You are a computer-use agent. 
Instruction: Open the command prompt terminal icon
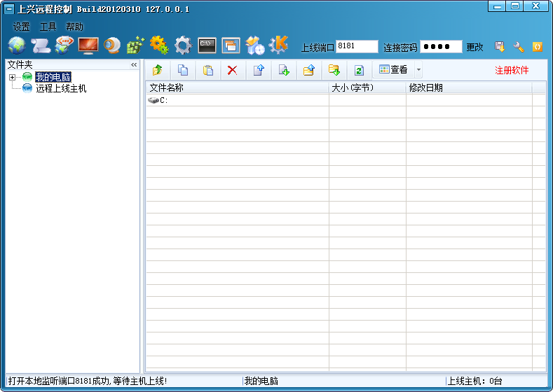pyautogui.click(x=207, y=46)
